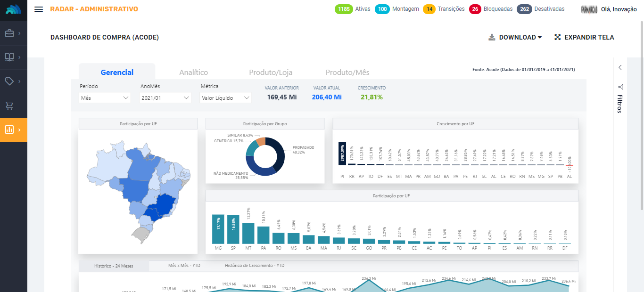
Task: Switch to the Analítico tab
Action: tap(193, 73)
